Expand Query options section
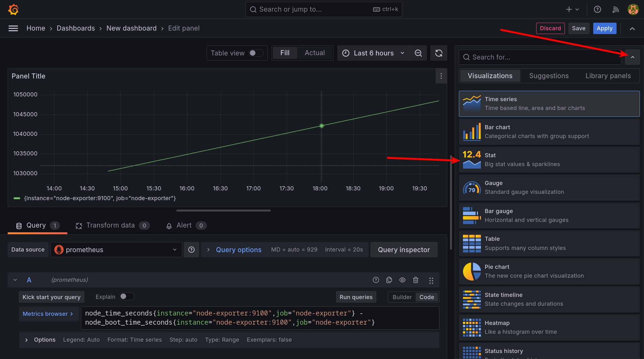This screenshot has width=644, height=359. [238, 250]
